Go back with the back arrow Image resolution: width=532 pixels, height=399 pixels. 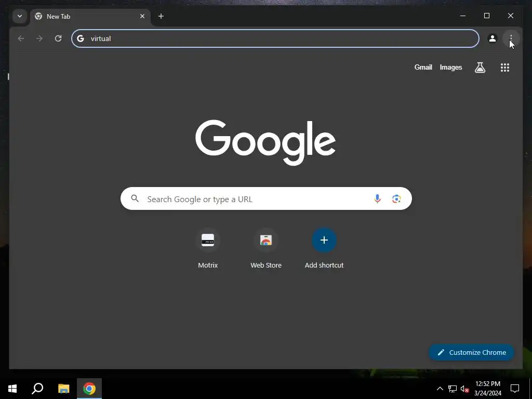(x=21, y=38)
